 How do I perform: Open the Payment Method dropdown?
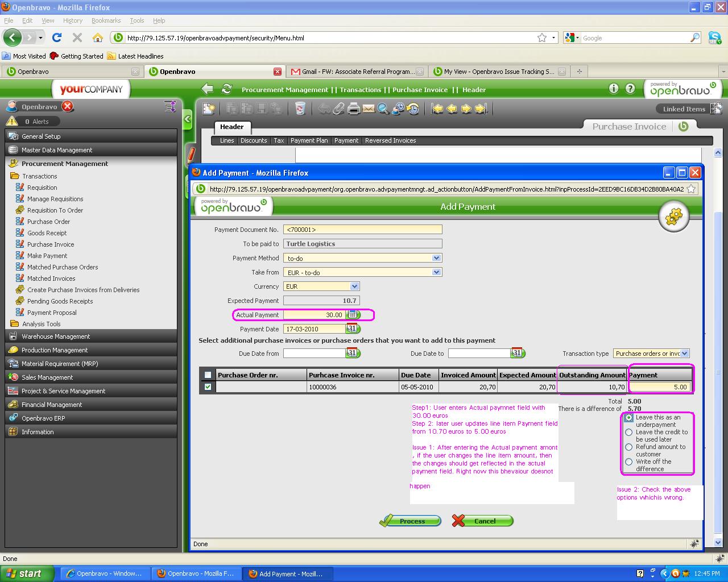coord(436,258)
